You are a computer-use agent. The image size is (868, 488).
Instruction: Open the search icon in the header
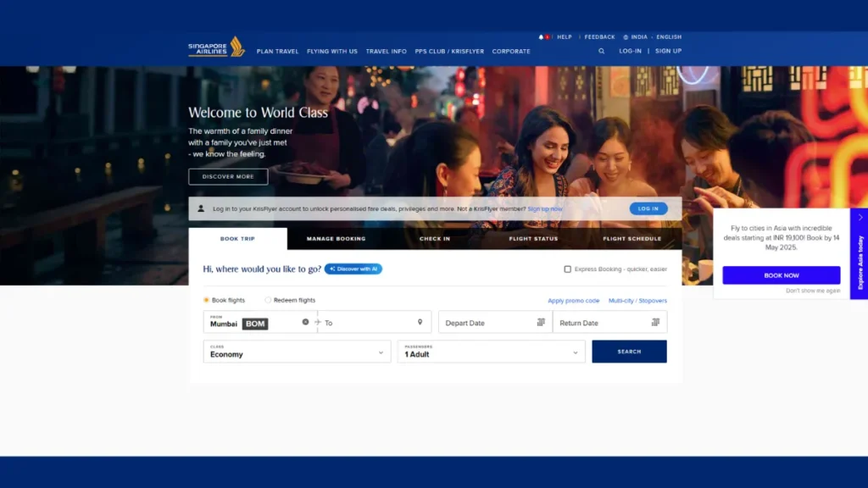coord(601,51)
